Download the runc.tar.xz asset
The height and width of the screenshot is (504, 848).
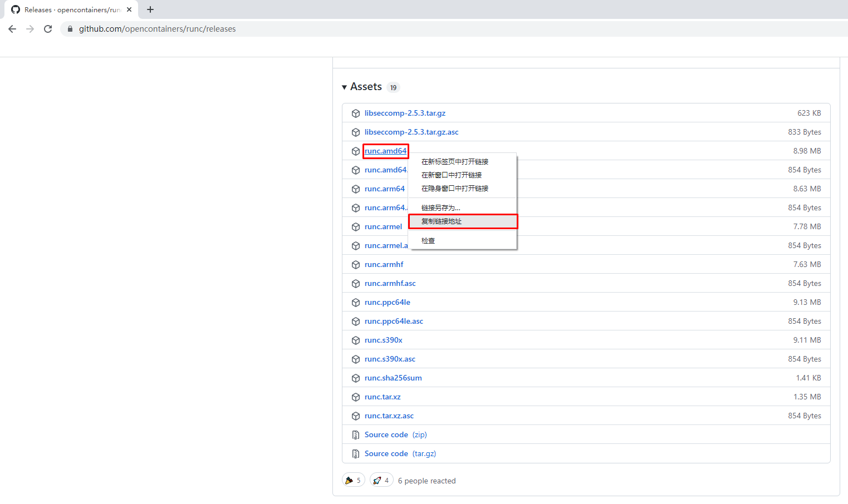pos(383,397)
